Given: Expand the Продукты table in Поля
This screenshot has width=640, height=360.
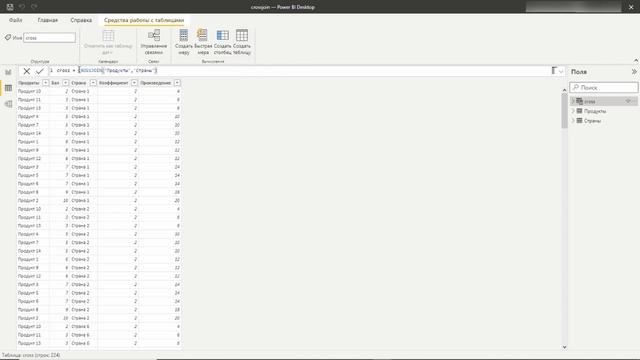Looking at the screenshot, I should click(573, 111).
